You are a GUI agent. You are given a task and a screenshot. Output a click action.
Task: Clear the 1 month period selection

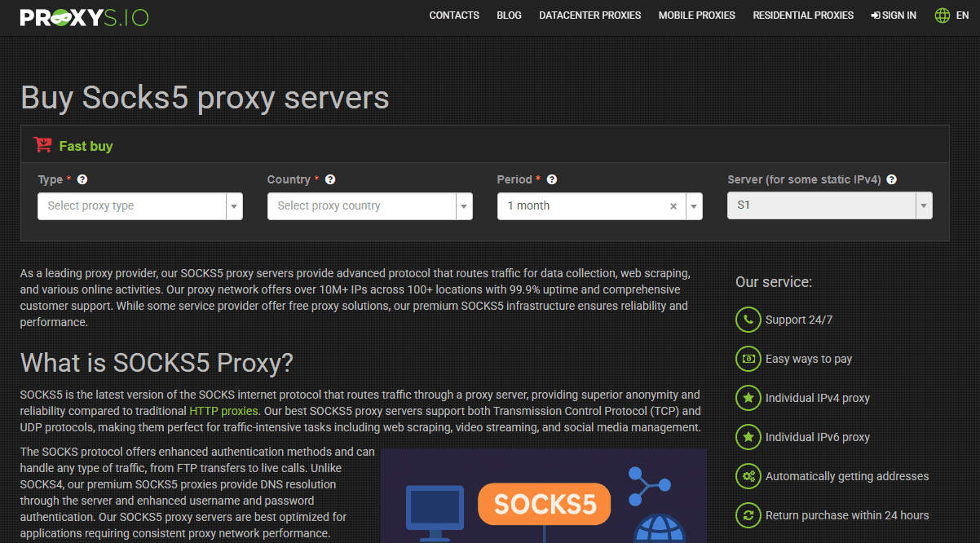point(673,206)
